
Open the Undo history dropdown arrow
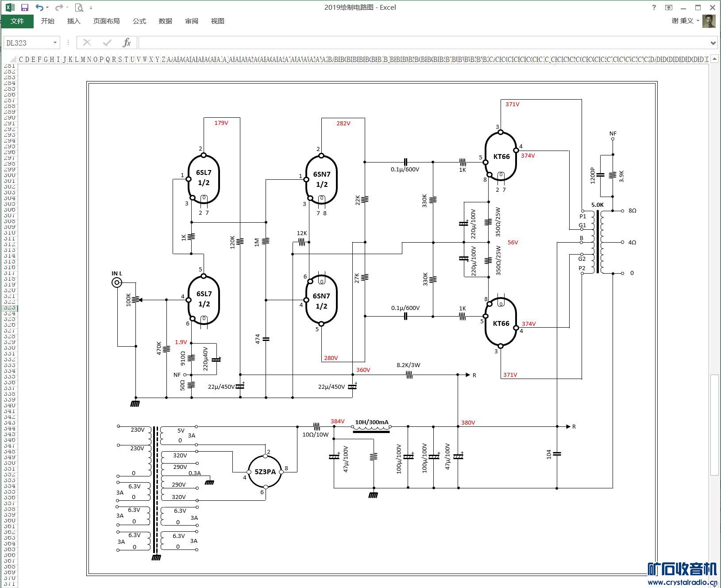[x=47, y=8]
